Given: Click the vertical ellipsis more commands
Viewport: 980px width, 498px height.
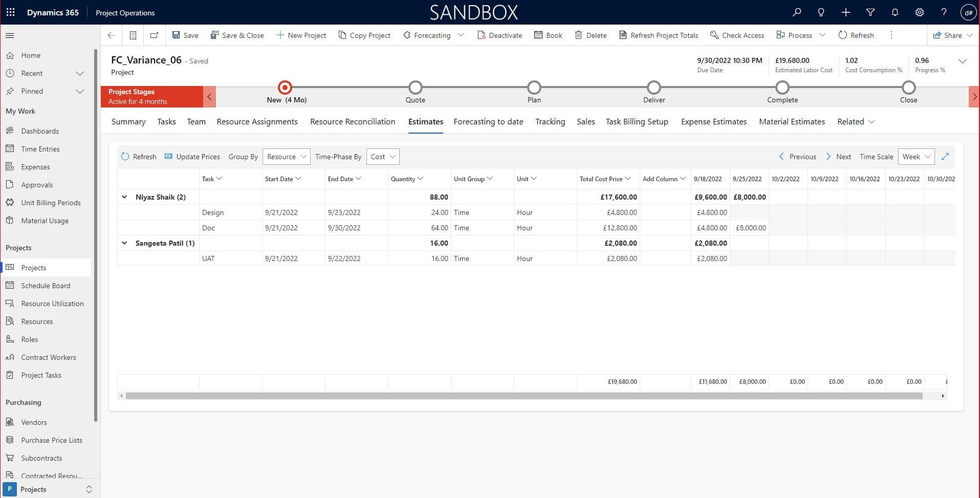Looking at the screenshot, I should (891, 35).
